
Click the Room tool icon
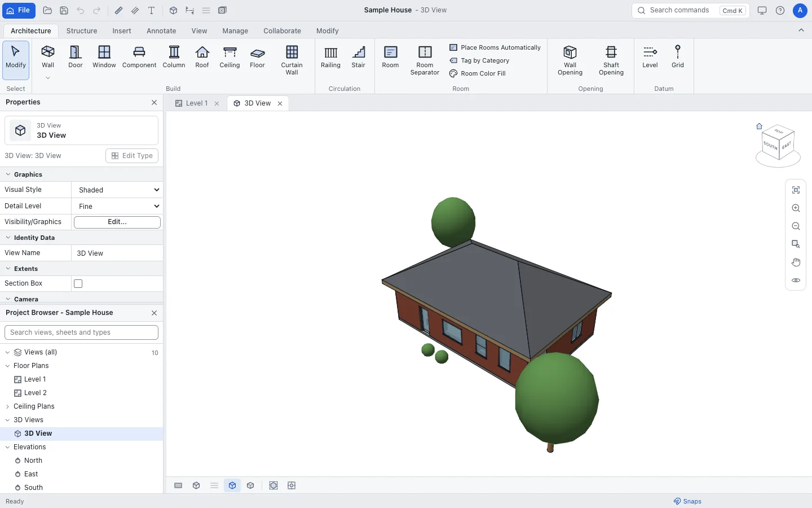(390, 52)
